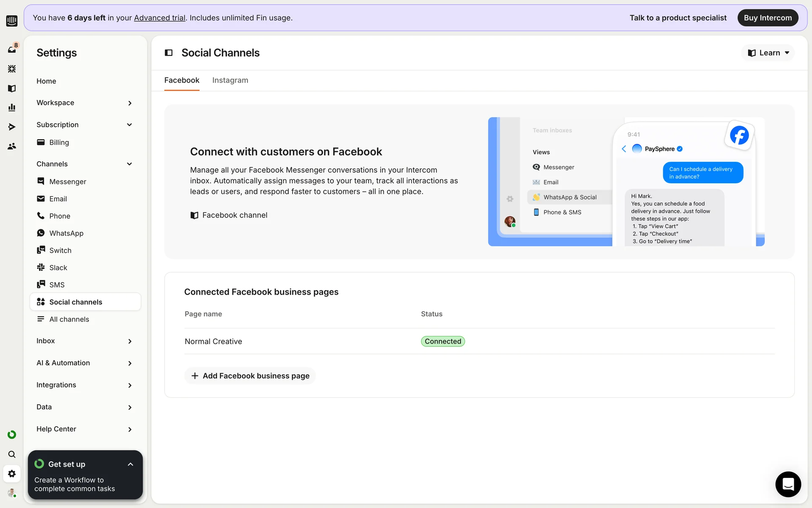Open the Outbound paper plane icon

tap(12, 127)
